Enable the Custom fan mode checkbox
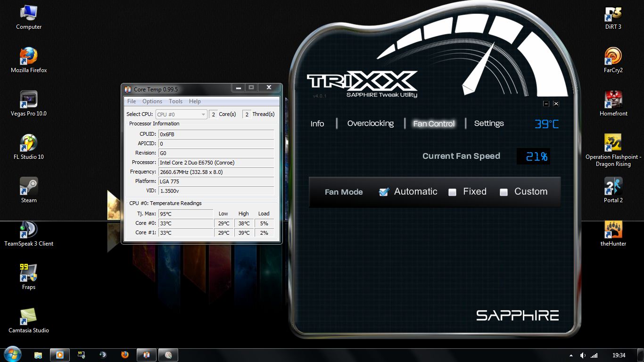The image size is (644, 362). pyautogui.click(x=504, y=192)
